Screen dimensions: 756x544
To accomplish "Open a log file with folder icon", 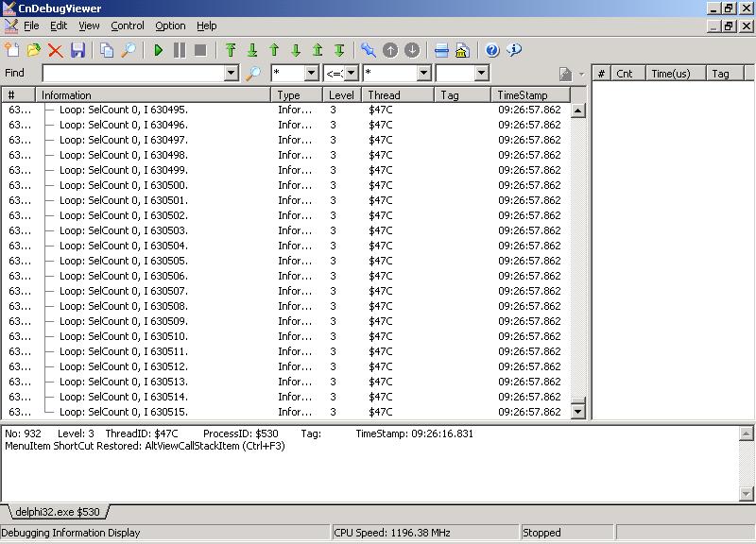I will pos(34,50).
